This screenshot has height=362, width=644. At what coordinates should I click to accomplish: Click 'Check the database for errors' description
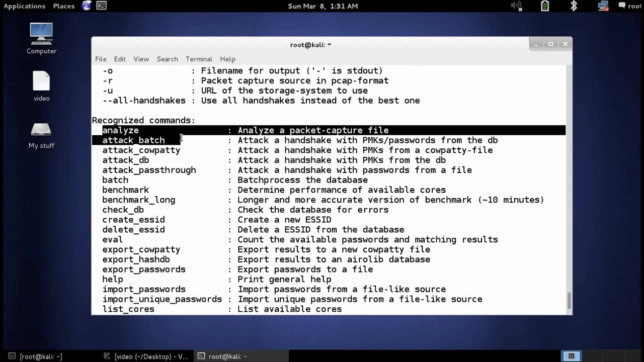pos(313,210)
